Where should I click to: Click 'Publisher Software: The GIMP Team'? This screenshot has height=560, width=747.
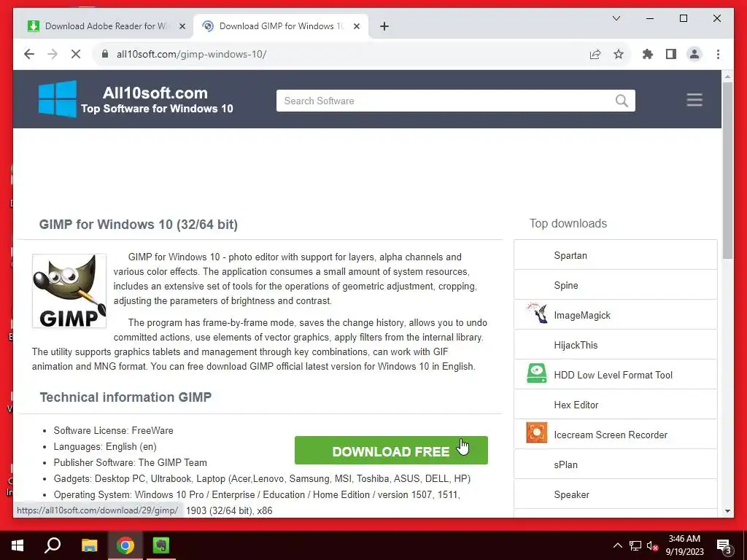pos(130,462)
